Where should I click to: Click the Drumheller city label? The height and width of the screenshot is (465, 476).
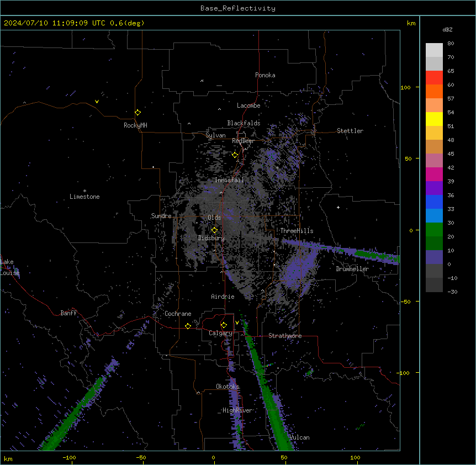click(352, 269)
